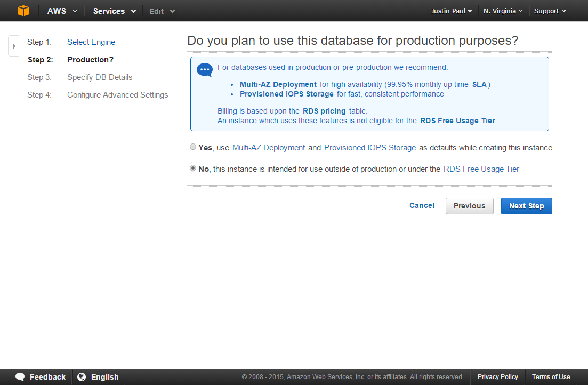Select No, outside of production radio button

click(x=193, y=168)
